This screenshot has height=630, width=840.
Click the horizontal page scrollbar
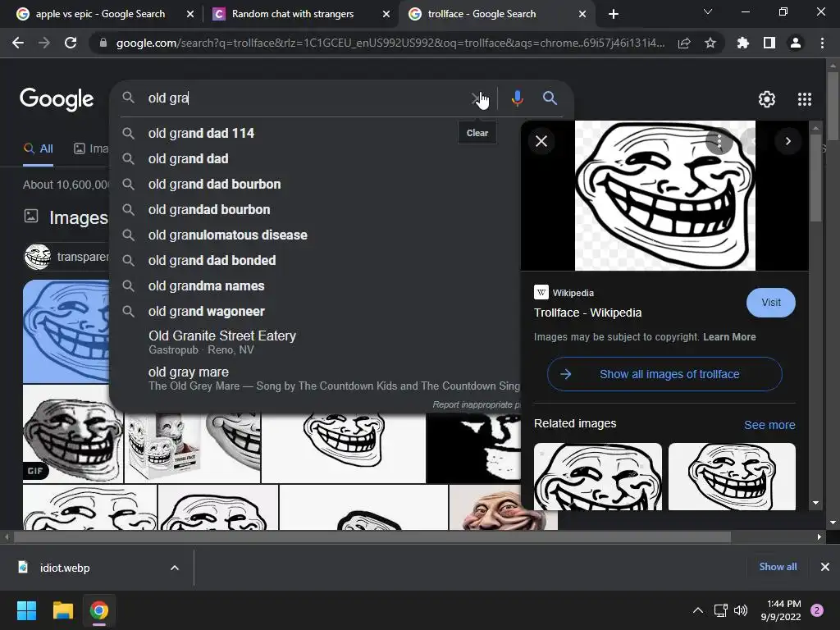coord(372,536)
